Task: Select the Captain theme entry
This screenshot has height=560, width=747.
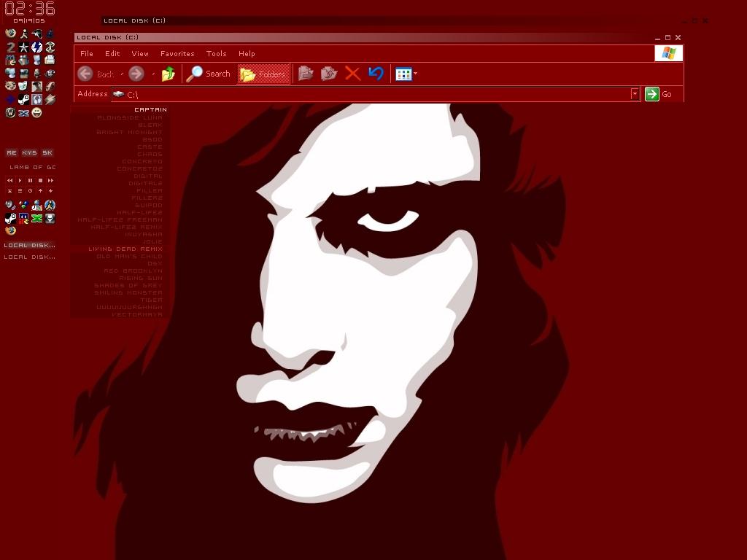Action: (x=150, y=109)
